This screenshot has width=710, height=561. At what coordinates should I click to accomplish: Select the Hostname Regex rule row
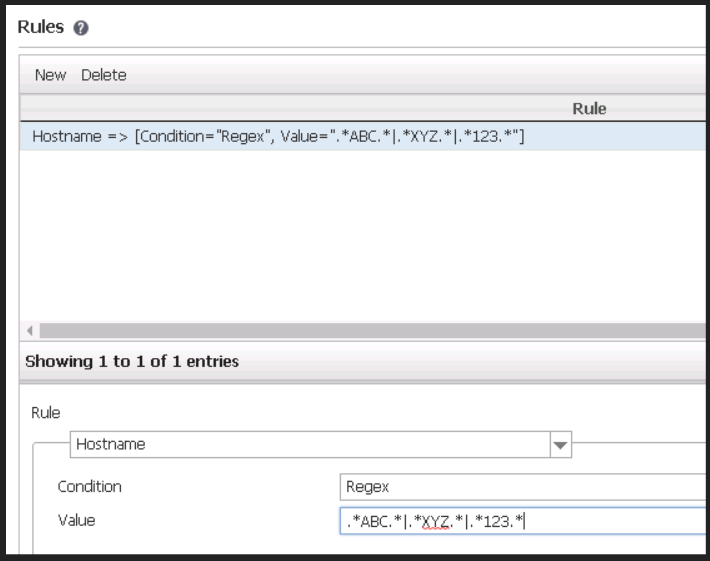[x=280, y=136]
